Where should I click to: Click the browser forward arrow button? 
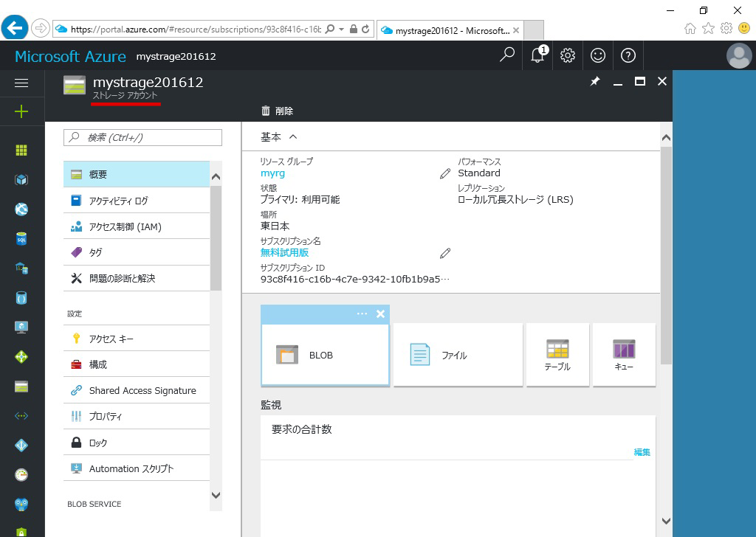click(41, 29)
